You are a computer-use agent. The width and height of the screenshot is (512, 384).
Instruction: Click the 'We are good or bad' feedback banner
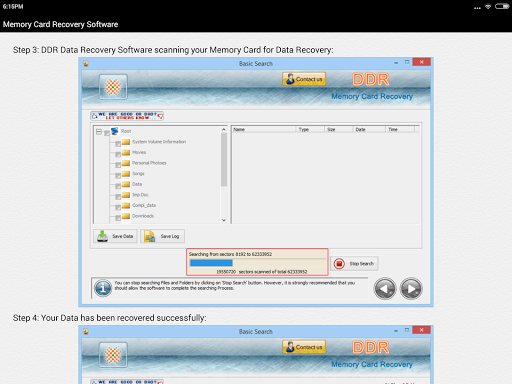[127, 116]
